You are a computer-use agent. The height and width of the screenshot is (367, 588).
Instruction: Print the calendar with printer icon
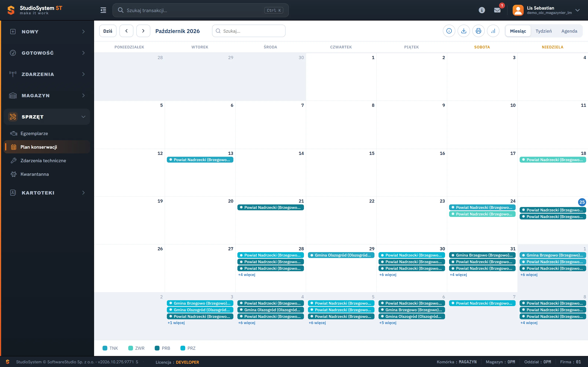(478, 31)
